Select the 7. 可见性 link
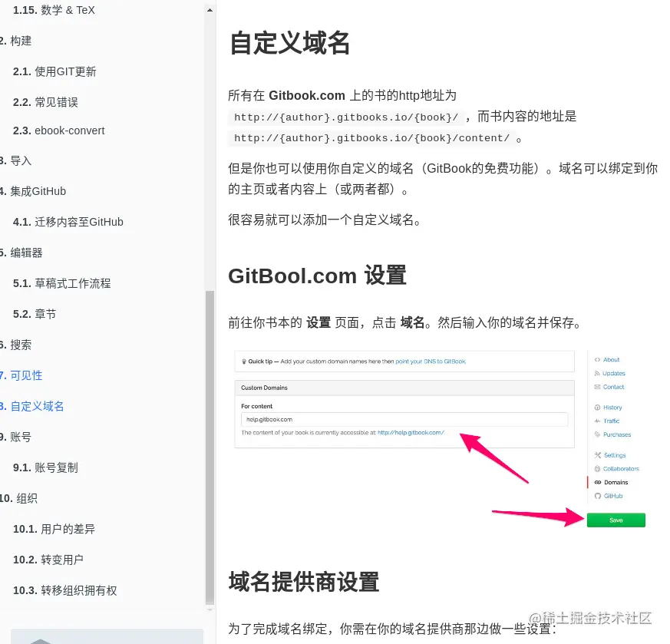The height and width of the screenshot is (644, 670). [x=21, y=376]
